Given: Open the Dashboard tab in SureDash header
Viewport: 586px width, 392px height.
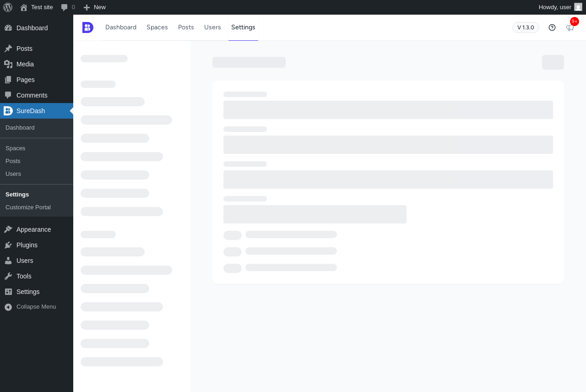Looking at the screenshot, I should 121,27.
